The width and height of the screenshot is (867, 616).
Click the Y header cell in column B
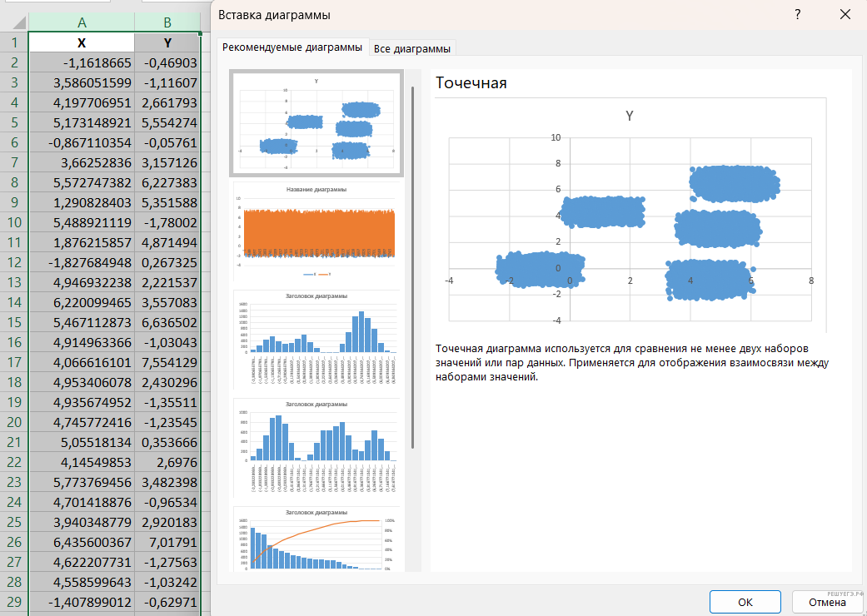point(167,42)
